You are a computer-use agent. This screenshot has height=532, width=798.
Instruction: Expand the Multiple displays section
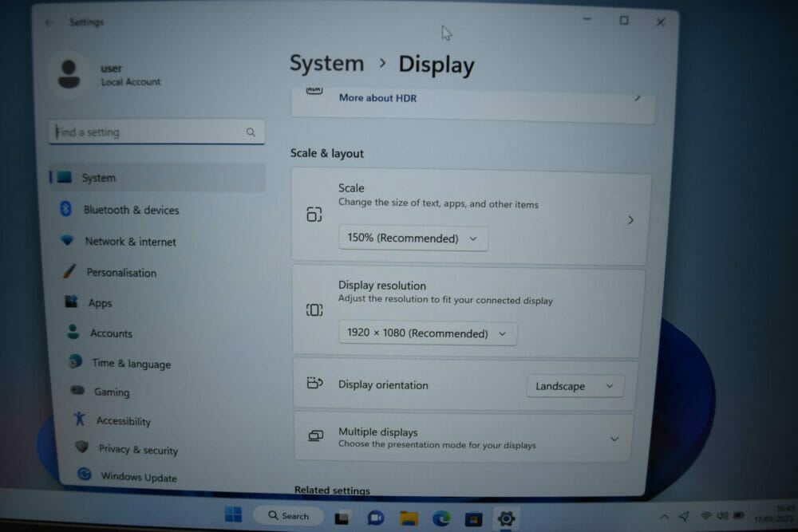(614, 439)
